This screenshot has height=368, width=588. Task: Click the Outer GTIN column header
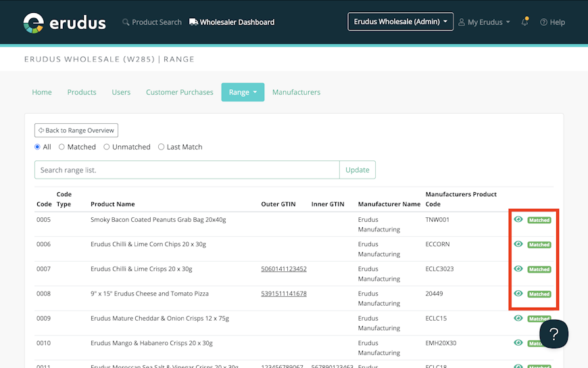278,204
